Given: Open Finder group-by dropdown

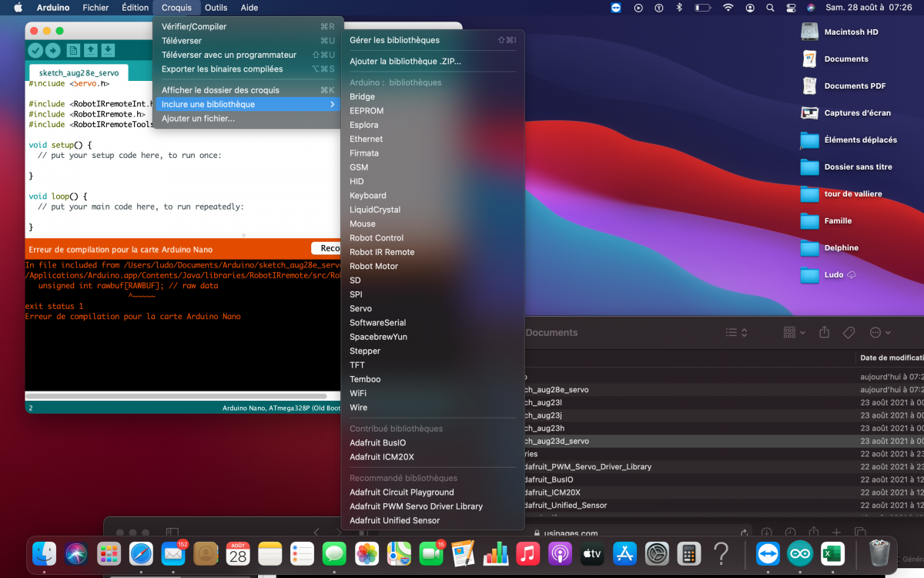Looking at the screenshot, I should point(794,332).
